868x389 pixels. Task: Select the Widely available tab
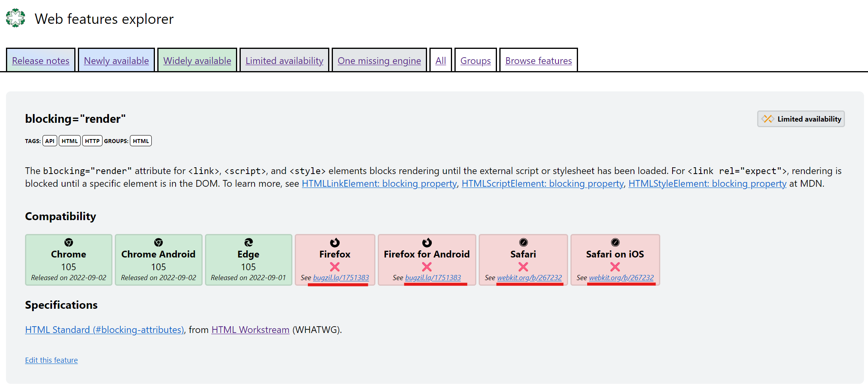(197, 60)
